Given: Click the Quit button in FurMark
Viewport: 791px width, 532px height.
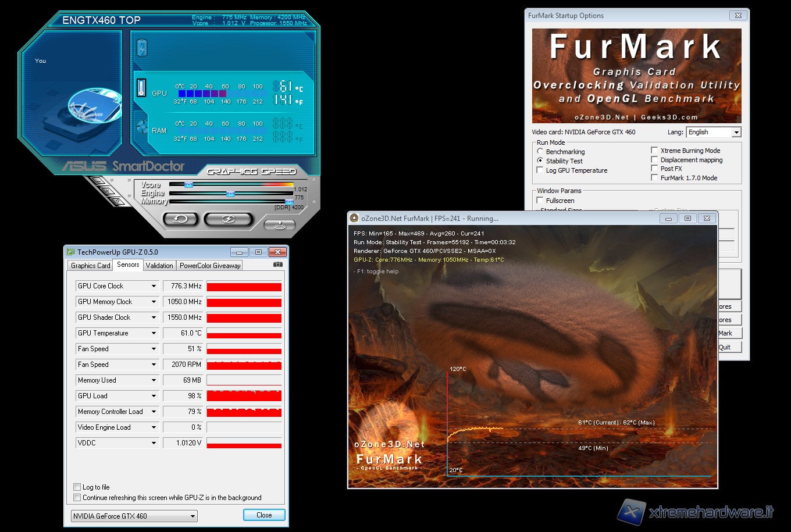Looking at the screenshot, I should (725, 347).
